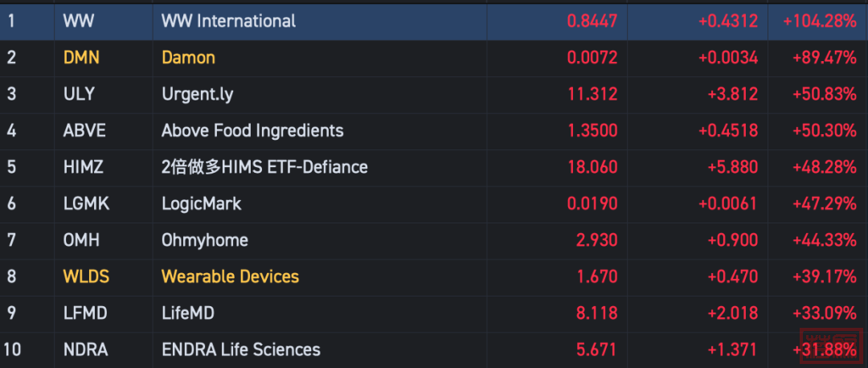
Task: Click the +44.33% percent change
Action: click(825, 240)
